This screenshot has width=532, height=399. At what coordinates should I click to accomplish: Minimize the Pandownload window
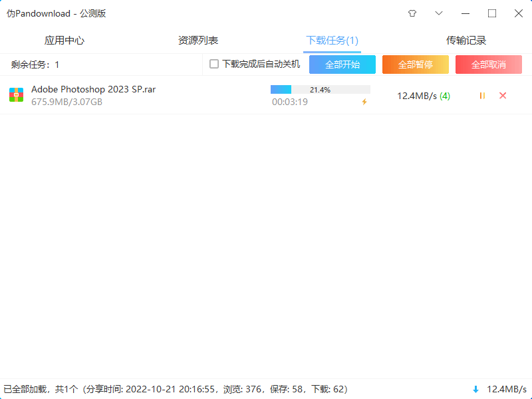tap(465, 13)
